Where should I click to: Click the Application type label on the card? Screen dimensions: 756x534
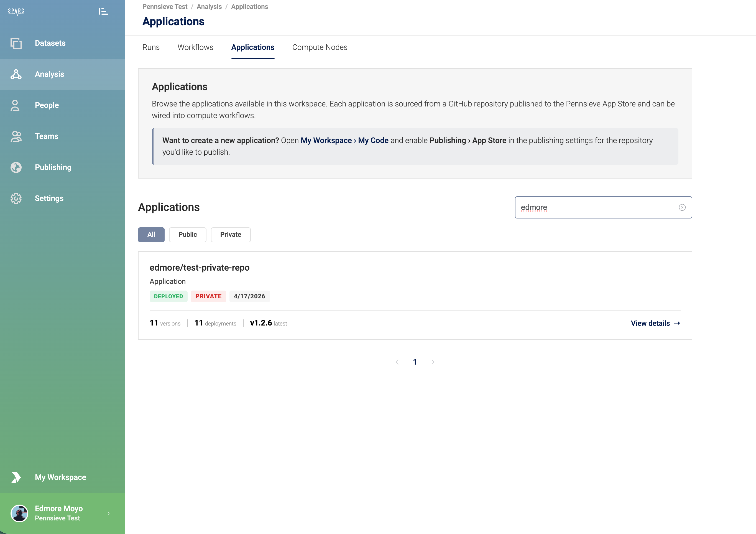click(168, 281)
